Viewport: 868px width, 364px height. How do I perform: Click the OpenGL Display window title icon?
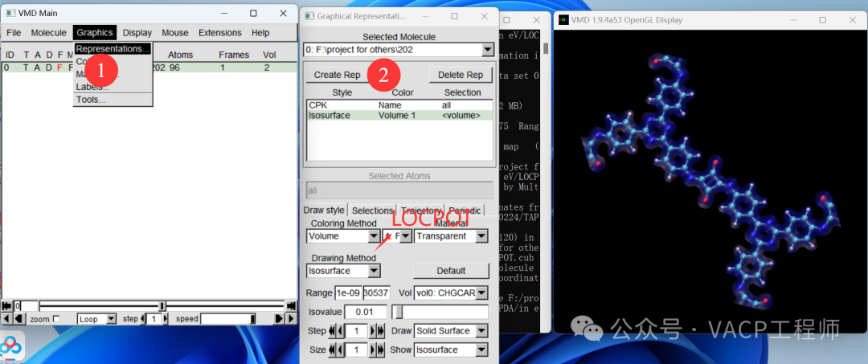pos(563,20)
